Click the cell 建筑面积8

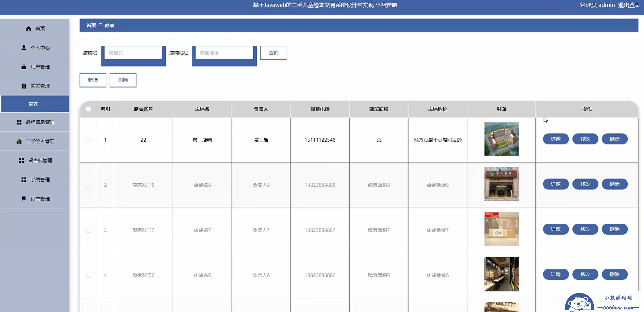(x=378, y=185)
